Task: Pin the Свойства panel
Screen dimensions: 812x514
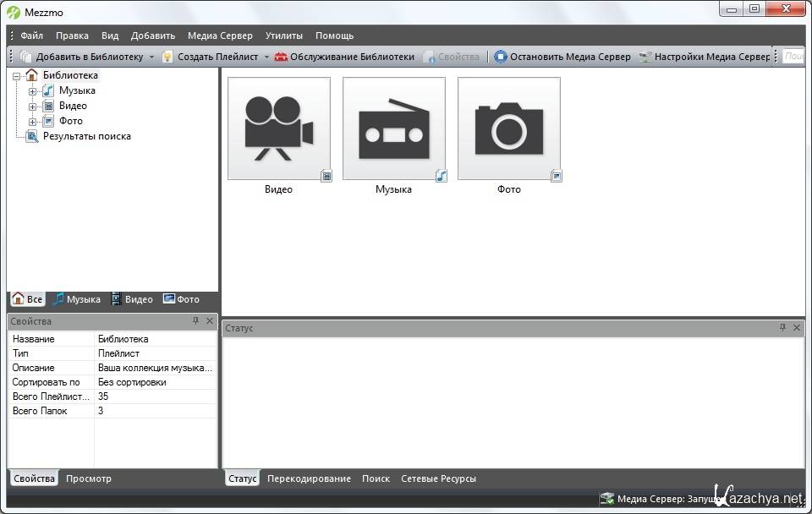Action: (x=196, y=321)
